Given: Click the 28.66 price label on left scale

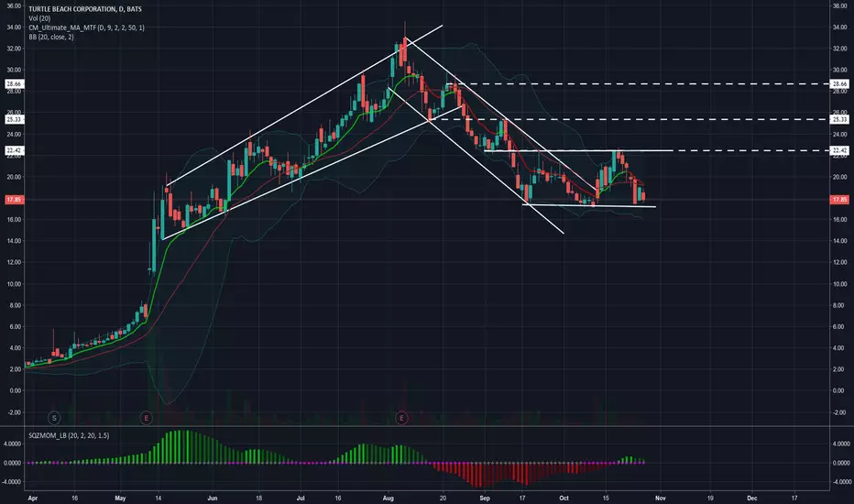Looking at the screenshot, I should point(14,84).
